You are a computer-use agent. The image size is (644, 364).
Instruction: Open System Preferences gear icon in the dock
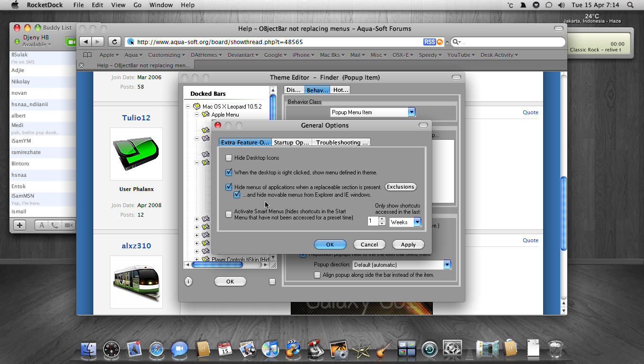[x=452, y=349]
